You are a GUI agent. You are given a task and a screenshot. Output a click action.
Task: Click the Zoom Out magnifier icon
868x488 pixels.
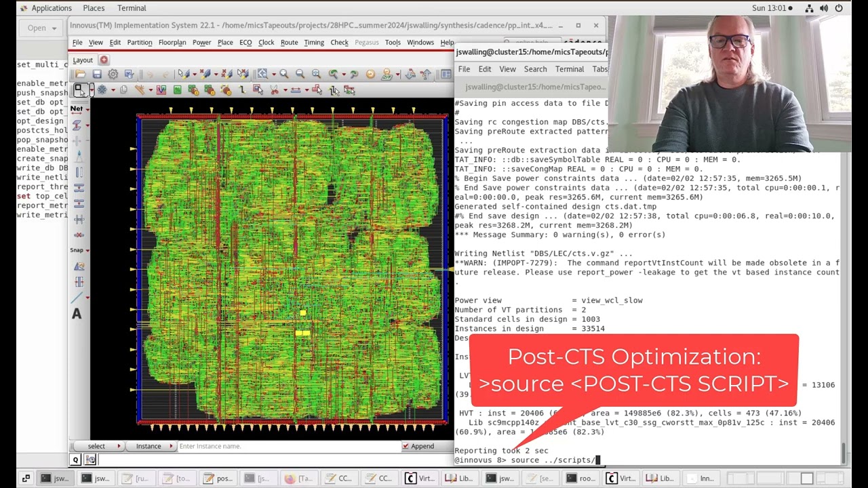click(300, 74)
